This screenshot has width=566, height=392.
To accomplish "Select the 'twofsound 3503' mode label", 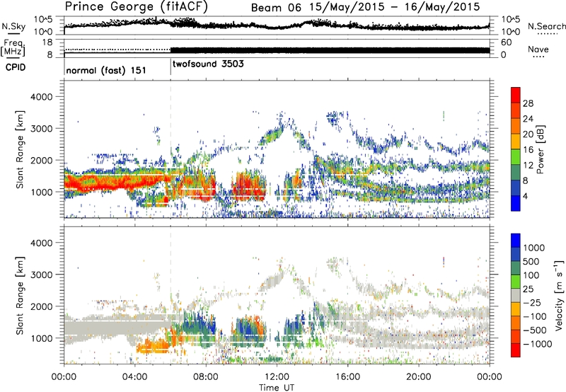I will pyautogui.click(x=208, y=64).
